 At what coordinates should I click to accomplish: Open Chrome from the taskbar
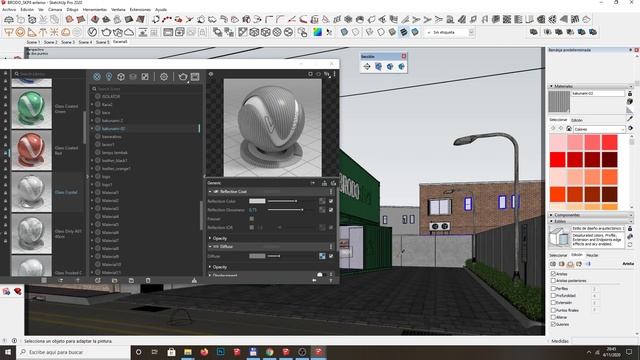coord(269,352)
